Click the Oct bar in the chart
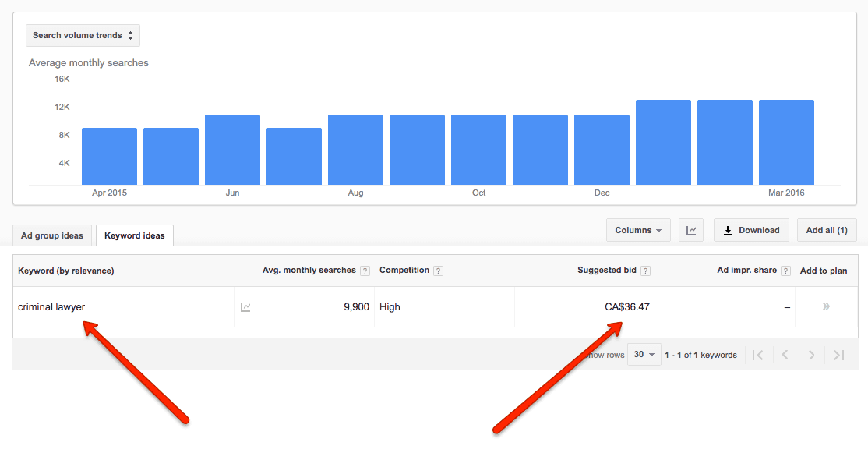The image size is (868, 460). (479, 150)
